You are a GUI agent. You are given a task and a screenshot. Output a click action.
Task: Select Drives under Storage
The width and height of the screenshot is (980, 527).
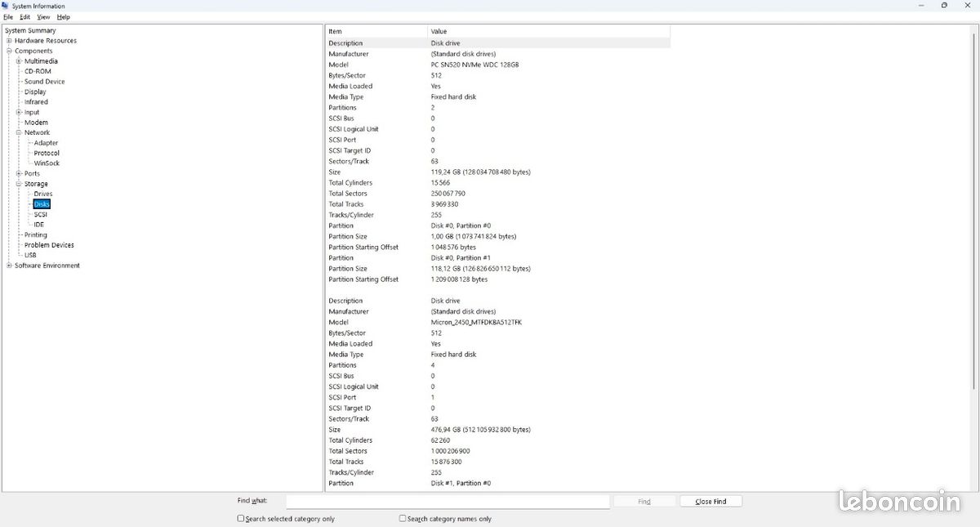[x=43, y=194]
